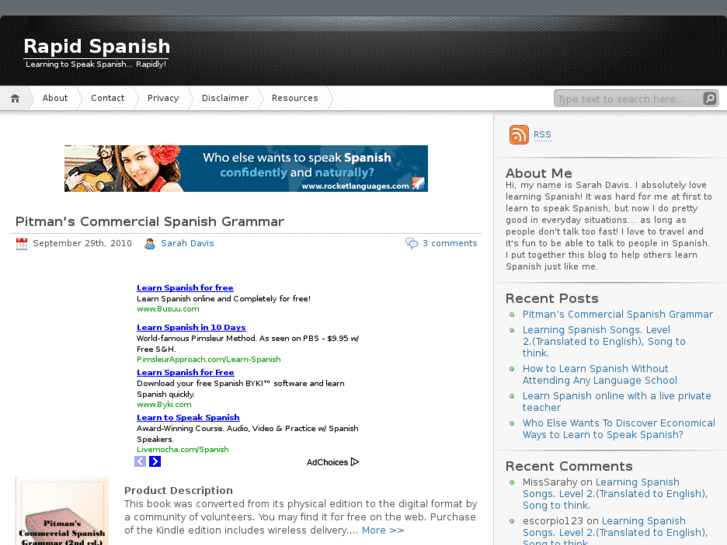The width and height of the screenshot is (727, 545).
Task: Go to next ad with right arrow
Action: (155, 462)
